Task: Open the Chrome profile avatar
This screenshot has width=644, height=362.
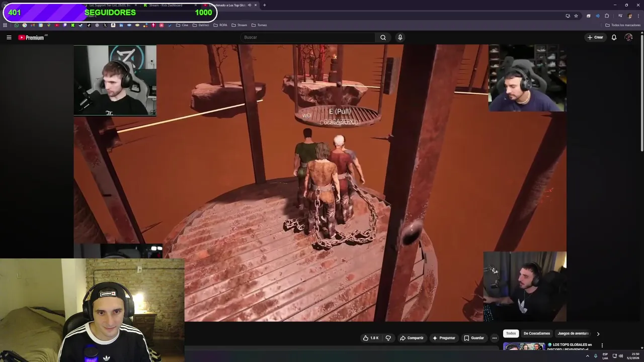Action: 629,16
